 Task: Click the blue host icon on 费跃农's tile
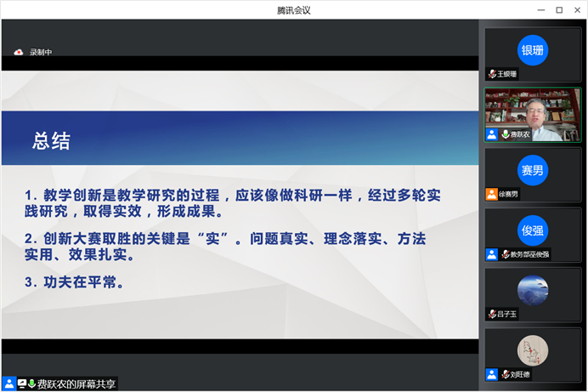[492, 134]
